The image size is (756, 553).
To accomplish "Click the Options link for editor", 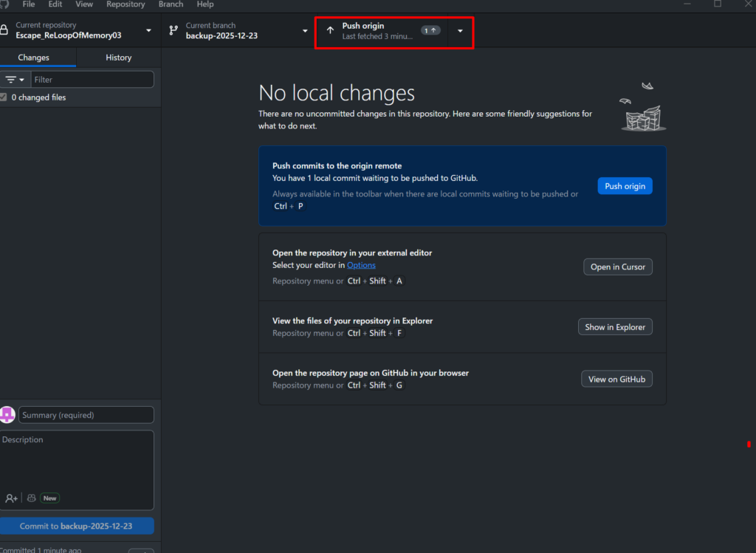I will pos(361,265).
